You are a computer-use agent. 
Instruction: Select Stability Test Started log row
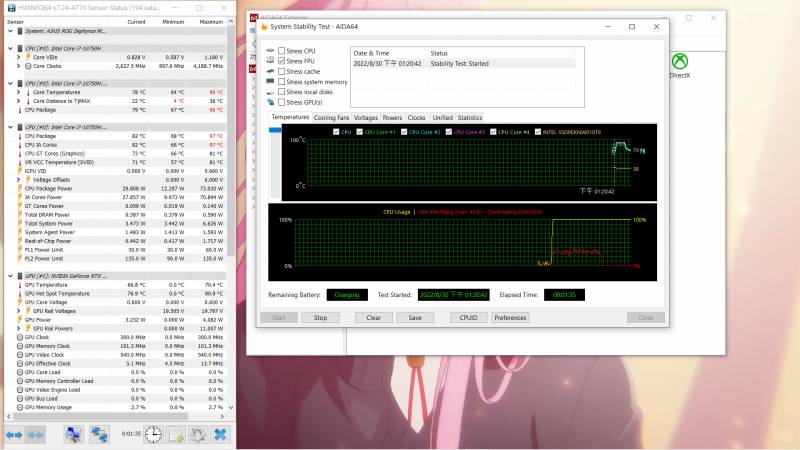point(463,64)
